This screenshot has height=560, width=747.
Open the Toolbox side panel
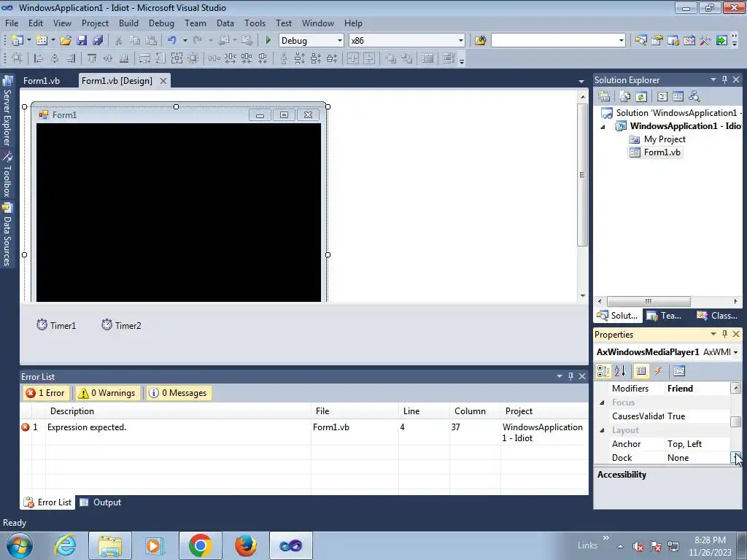point(7,174)
